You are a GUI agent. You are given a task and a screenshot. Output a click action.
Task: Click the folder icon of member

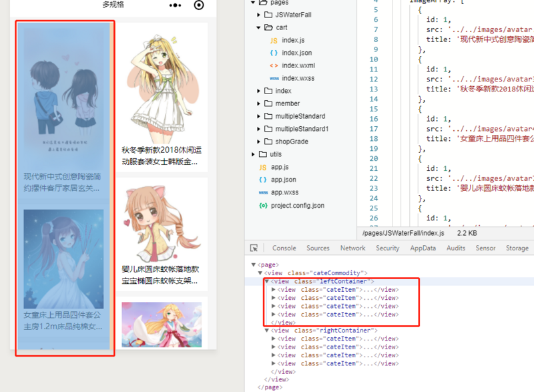tap(268, 104)
